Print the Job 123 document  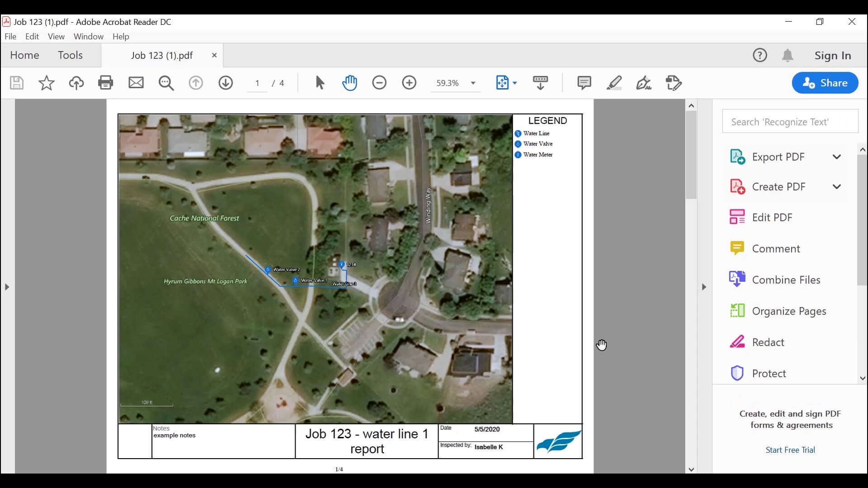106,83
